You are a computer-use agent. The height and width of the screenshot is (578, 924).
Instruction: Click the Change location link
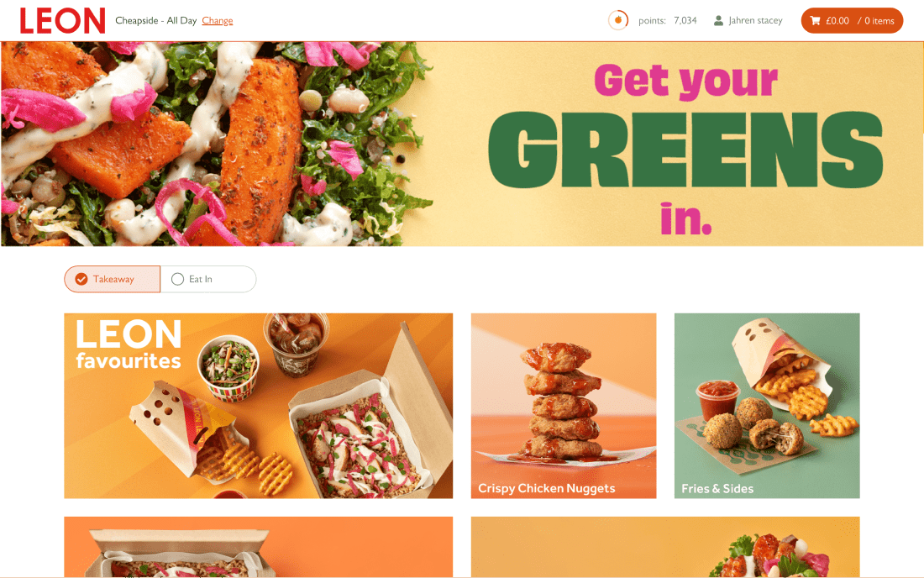(218, 21)
